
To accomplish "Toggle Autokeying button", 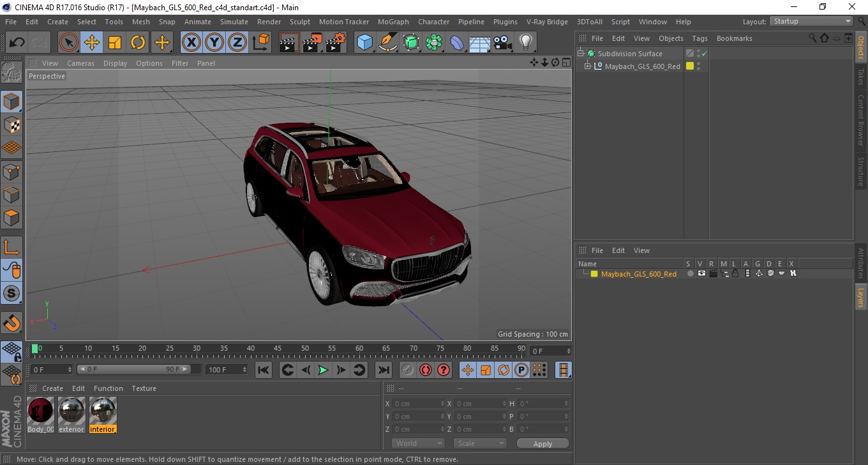I will [x=426, y=370].
